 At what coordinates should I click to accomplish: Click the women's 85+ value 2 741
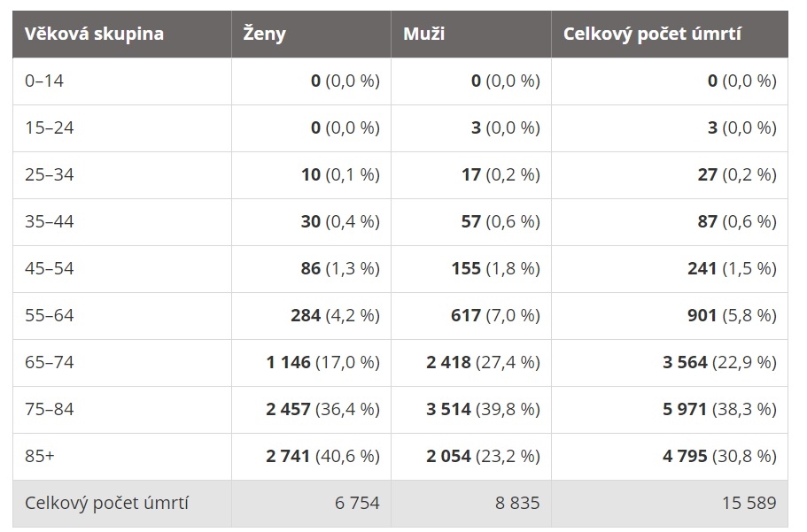coord(288,456)
